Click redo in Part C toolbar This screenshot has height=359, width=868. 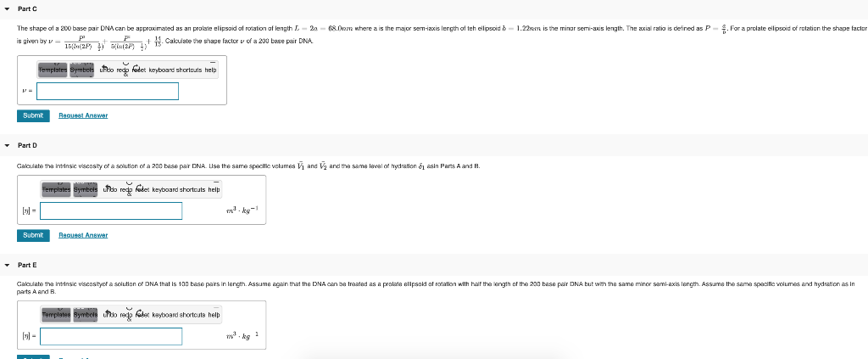pyautogui.click(x=123, y=70)
